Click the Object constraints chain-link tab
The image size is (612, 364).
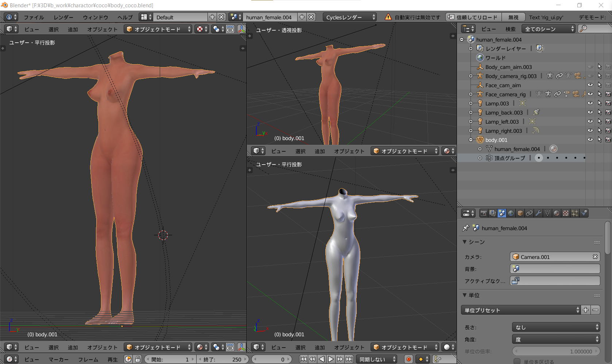click(529, 213)
